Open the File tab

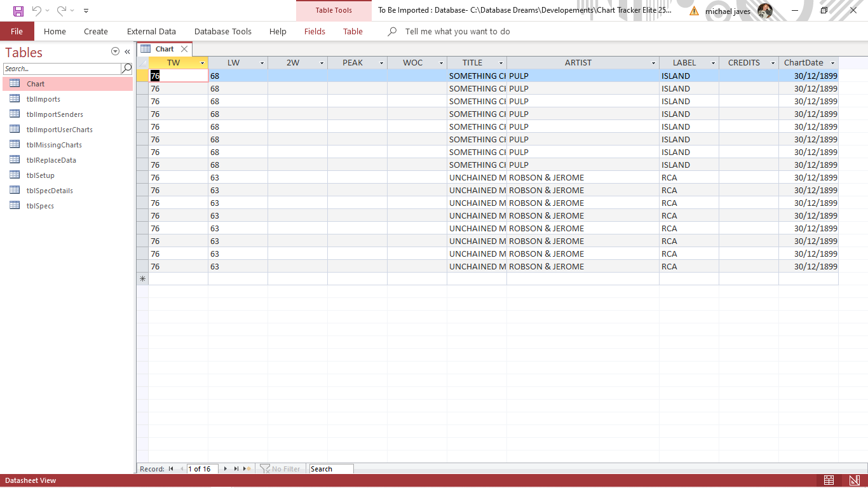pyautogui.click(x=17, y=31)
